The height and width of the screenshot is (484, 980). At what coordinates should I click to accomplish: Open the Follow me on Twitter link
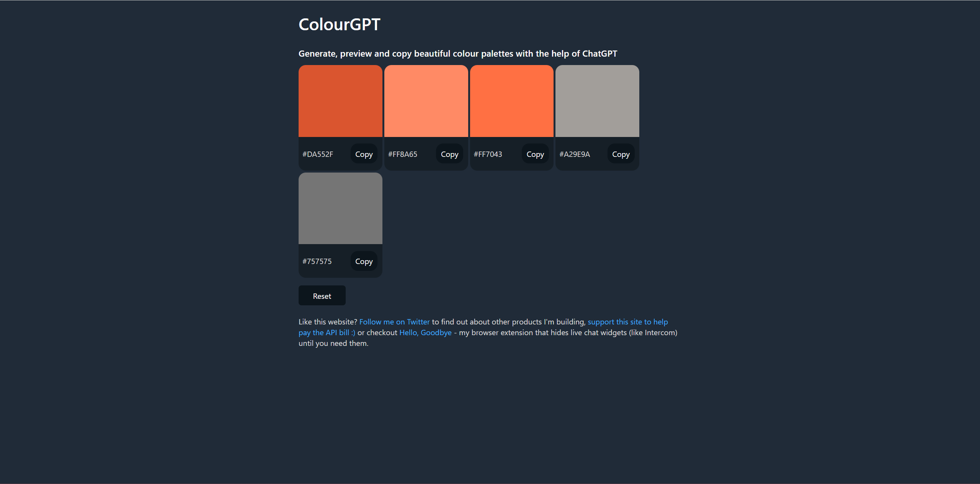pos(394,322)
